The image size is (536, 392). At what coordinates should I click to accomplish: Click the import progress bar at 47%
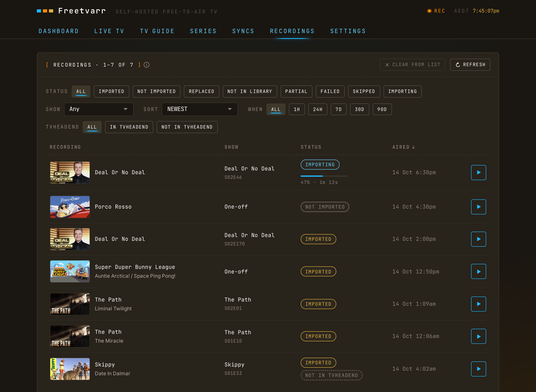coord(324,176)
